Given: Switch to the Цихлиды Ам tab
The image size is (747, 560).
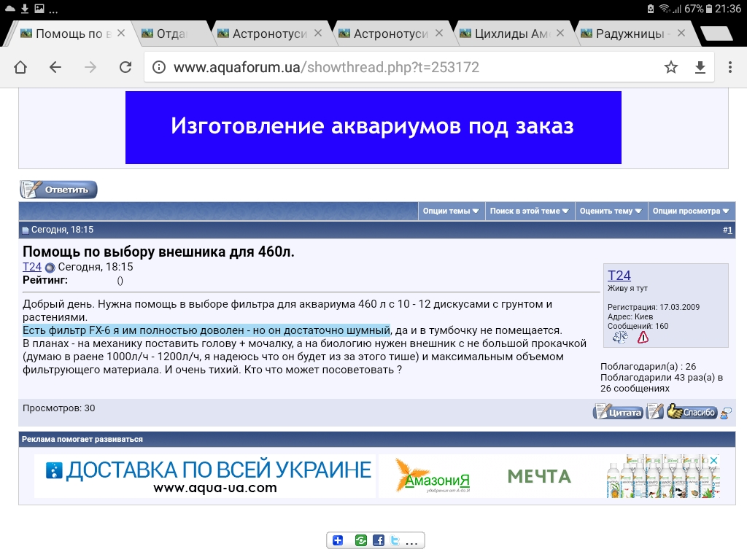Looking at the screenshot, I should click(512, 34).
